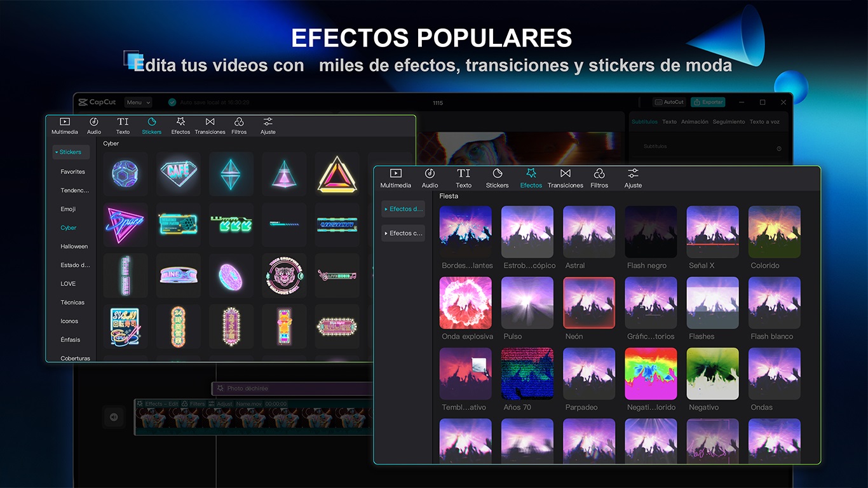Switch to the Animación tab
Screen dimensions: 868x488
click(x=694, y=122)
